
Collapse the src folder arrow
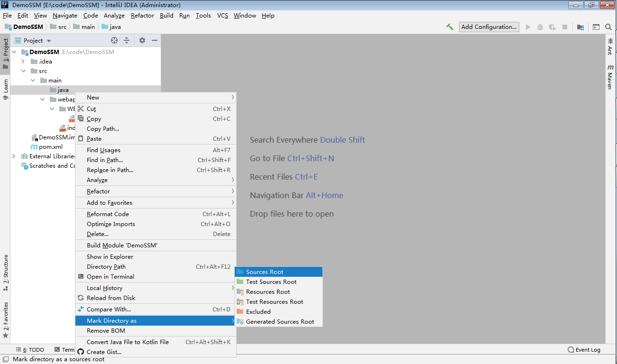(x=23, y=71)
